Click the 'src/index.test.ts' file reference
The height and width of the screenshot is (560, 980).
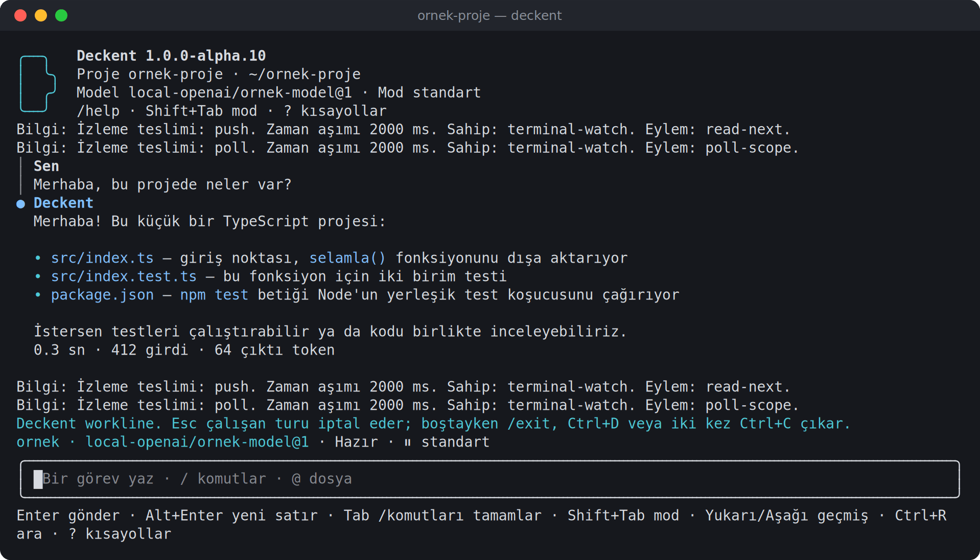pyautogui.click(x=124, y=276)
